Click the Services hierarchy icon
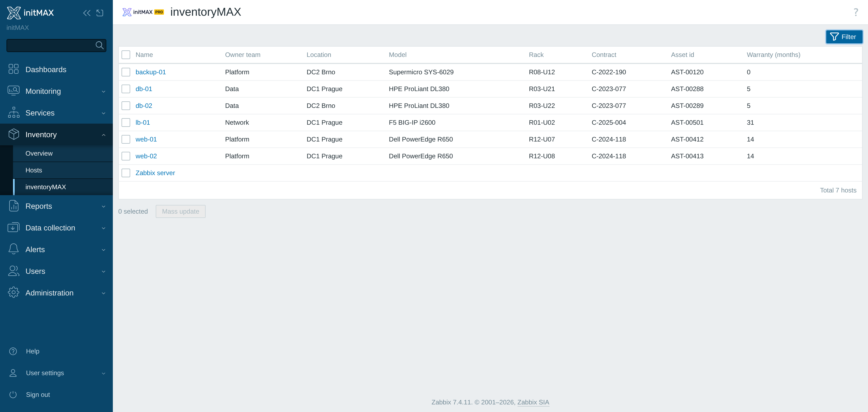 click(14, 112)
